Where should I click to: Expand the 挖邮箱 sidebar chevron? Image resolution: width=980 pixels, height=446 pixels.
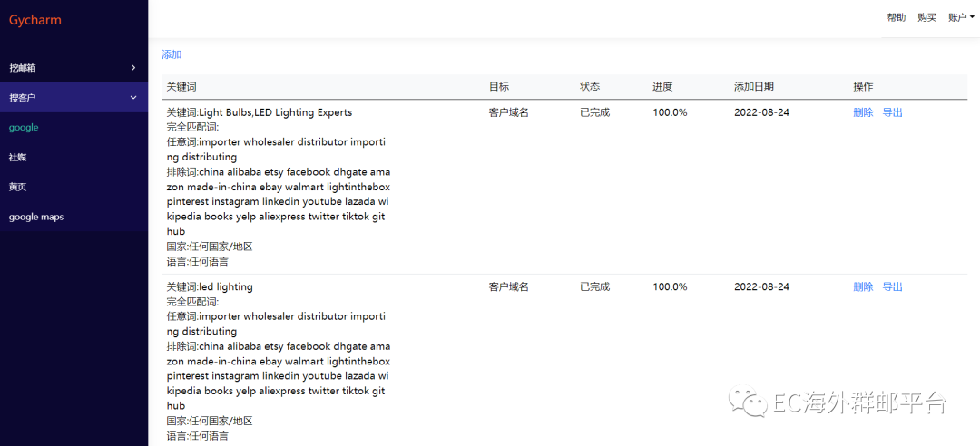133,68
